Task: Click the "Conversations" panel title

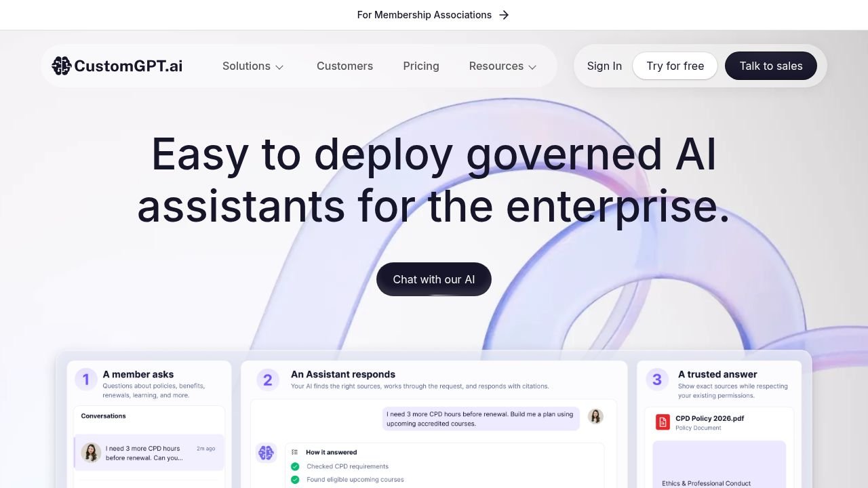Action: point(103,416)
